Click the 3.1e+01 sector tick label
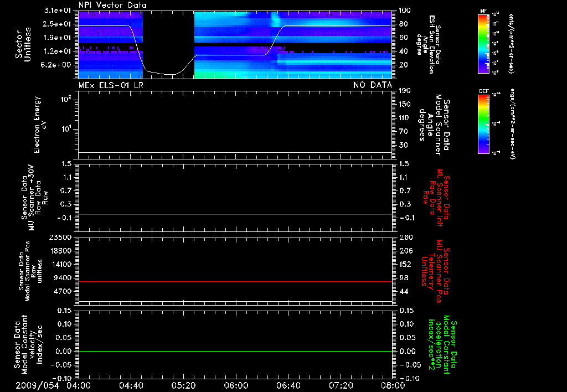Screen dimensions: 567x392 (x=58, y=11)
